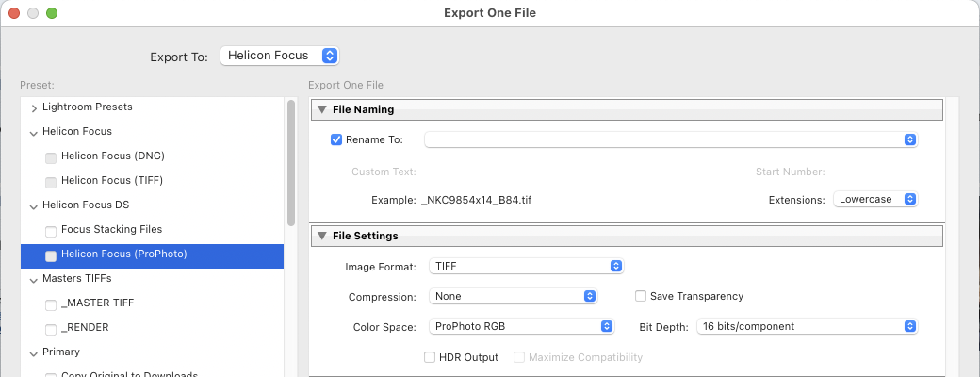
Task: Select the _MASTER TIFF preset
Action: point(97,303)
